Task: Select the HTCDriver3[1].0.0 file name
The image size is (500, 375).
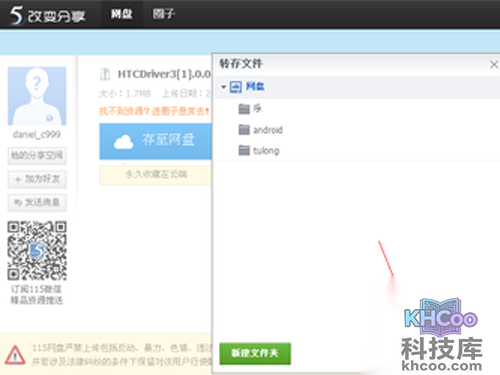Action: (x=164, y=74)
